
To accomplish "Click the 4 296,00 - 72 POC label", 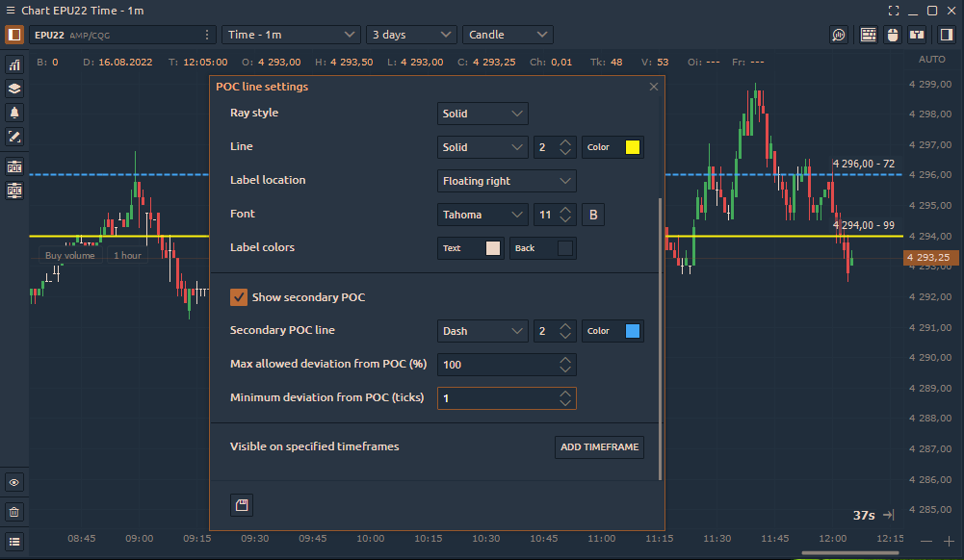I will pos(863,164).
